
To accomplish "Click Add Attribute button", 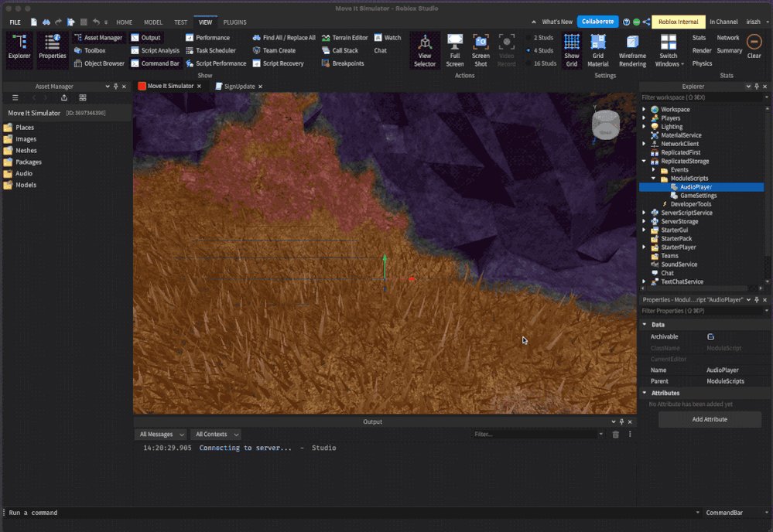I will 710,419.
